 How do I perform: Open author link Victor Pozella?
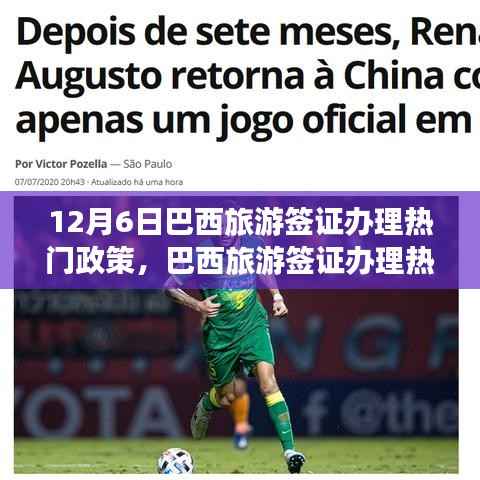pyautogui.click(x=61, y=164)
